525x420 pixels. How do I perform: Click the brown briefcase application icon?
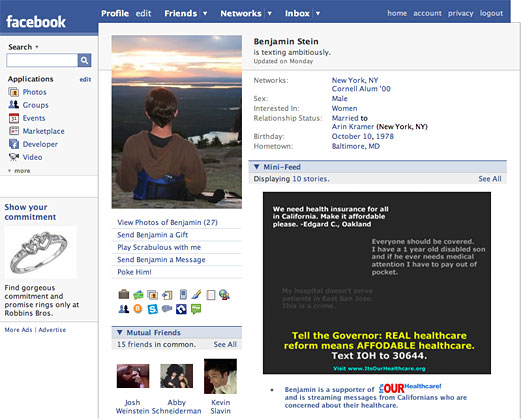click(x=124, y=294)
